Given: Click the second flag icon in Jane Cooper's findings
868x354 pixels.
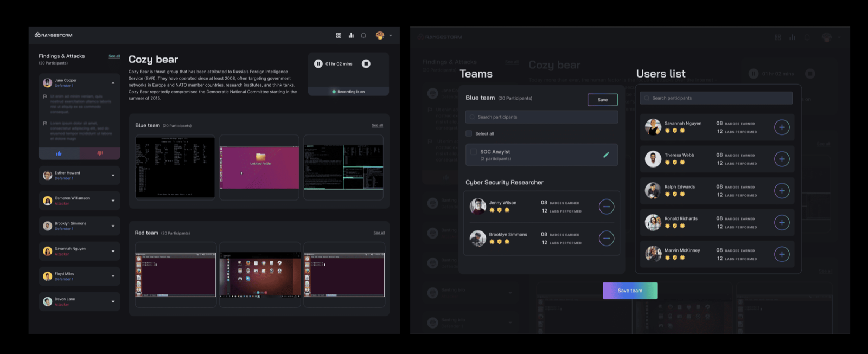Looking at the screenshot, I should pyautogui.click(x=45, y=123).
